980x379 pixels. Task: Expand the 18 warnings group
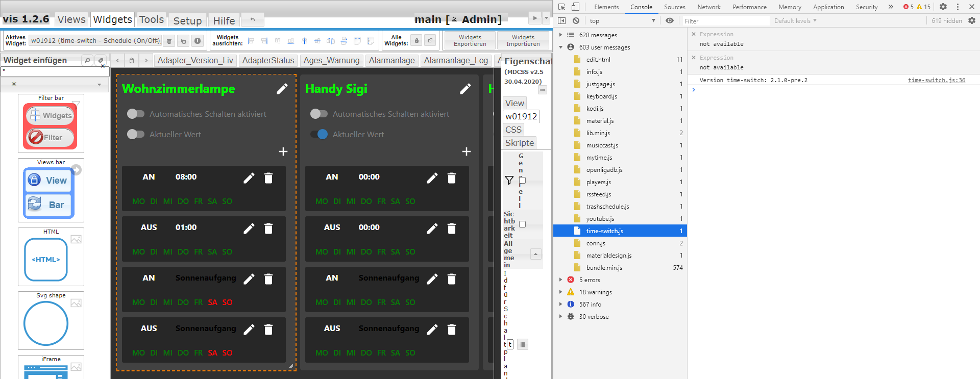(560, 292)
